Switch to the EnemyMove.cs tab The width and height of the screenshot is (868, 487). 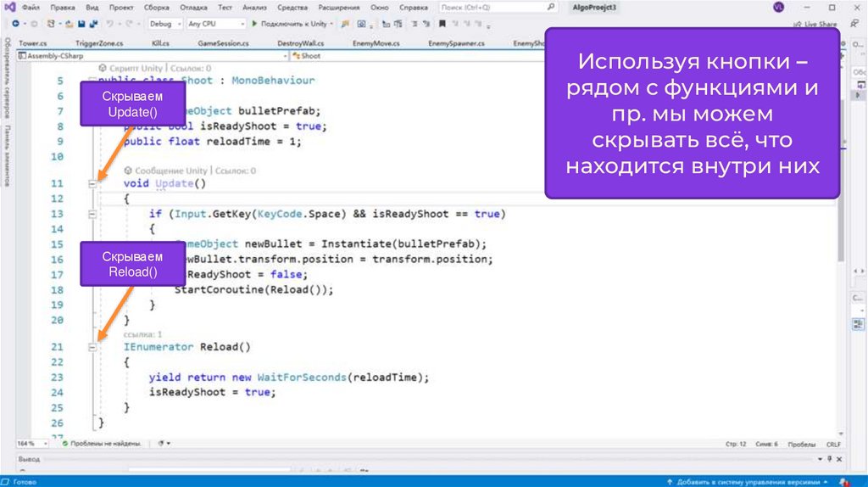coord(376,43)
